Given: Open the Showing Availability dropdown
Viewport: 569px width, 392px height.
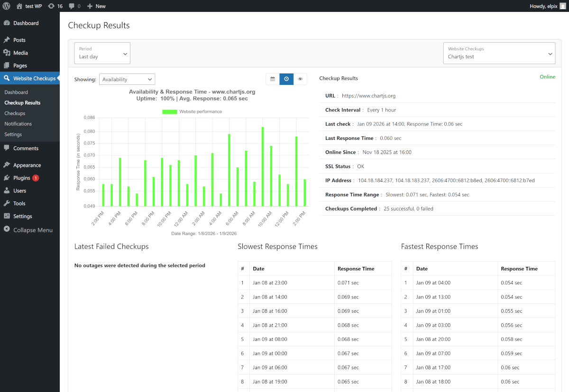Looking at the screenshot, I should 127,80.
